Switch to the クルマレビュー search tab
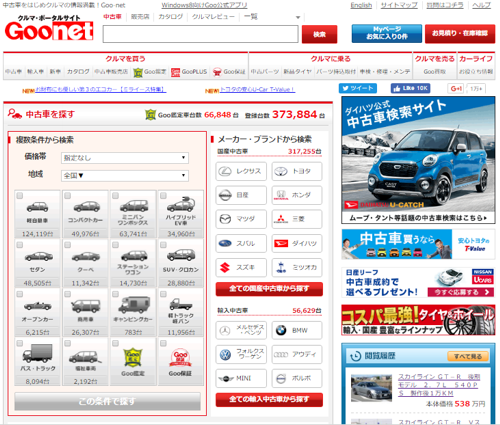This screenshot has width=500, height=425. [213, 17]
